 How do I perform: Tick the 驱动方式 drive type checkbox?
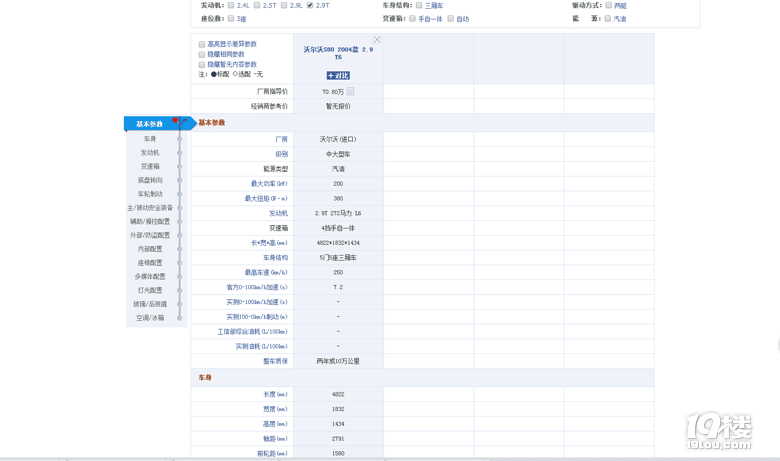[608, 5]
